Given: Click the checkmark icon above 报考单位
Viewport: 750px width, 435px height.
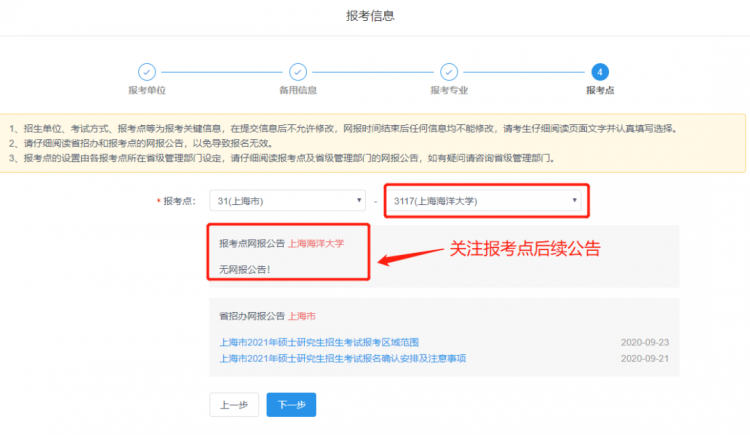Looking at the screenshot, I should pyautogui.click(x=146, y=72).
